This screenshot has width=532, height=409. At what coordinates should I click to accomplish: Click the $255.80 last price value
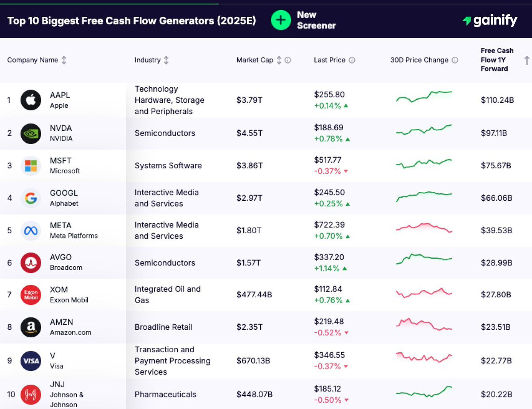tap(329, 95)
